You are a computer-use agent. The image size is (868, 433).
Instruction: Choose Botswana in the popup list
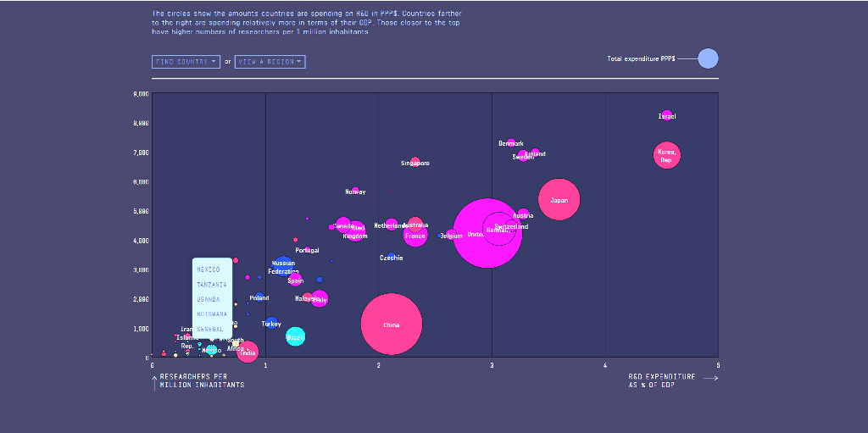[211, 314]
